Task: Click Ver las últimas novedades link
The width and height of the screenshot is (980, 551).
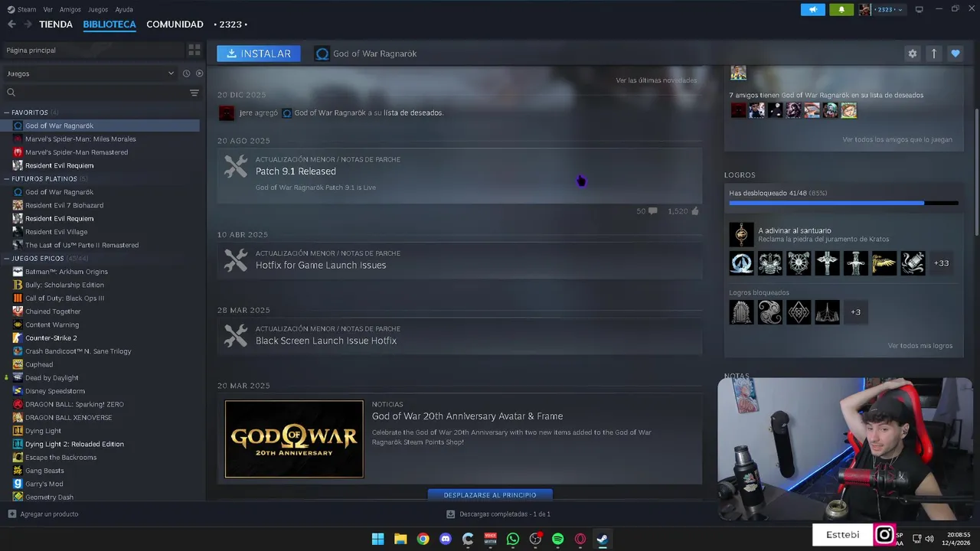Action: point(656,80)
